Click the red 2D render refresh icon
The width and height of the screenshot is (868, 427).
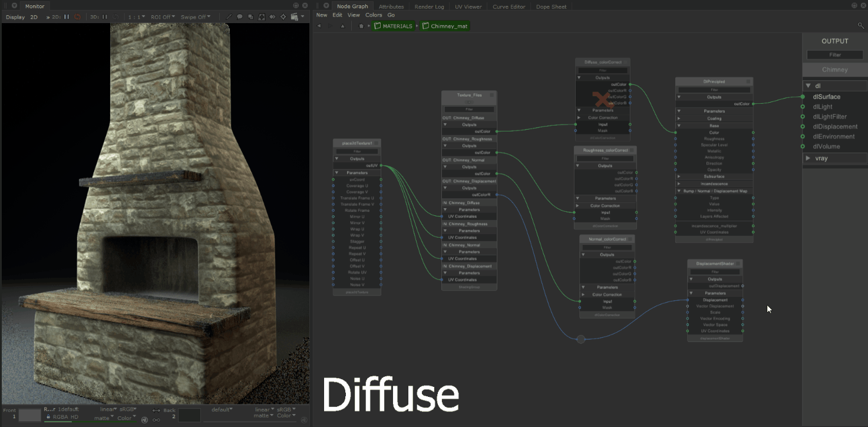pyautogui.click(x=78, y=17)
